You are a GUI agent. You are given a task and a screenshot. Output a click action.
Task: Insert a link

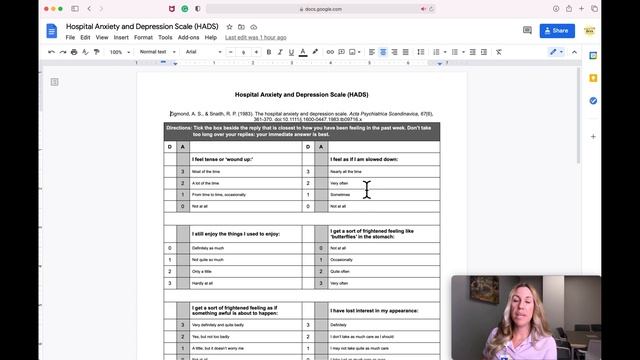point(330,52)
